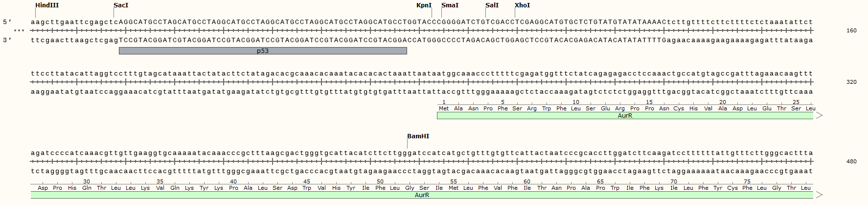Click the His residue at position 18
The width and height of the screenshot is (868, 205).
[693, 108]
